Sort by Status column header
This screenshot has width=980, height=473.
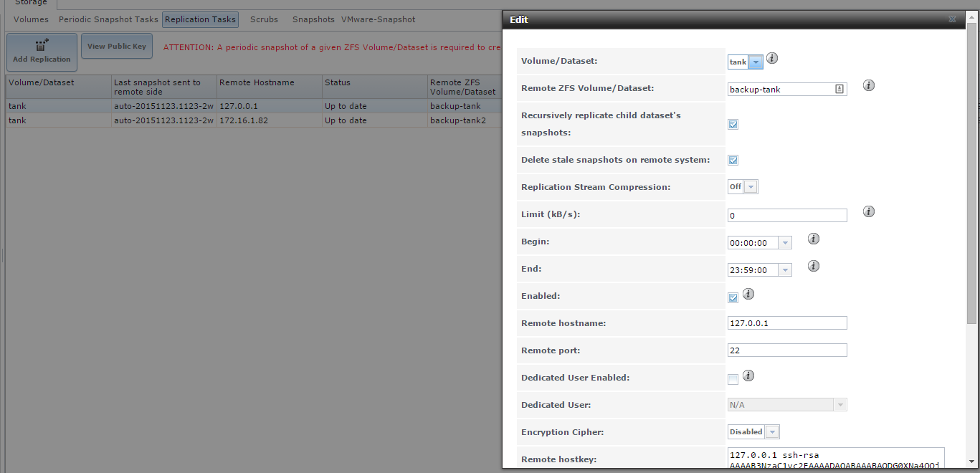pyautogui.click(x=375, y=87)
